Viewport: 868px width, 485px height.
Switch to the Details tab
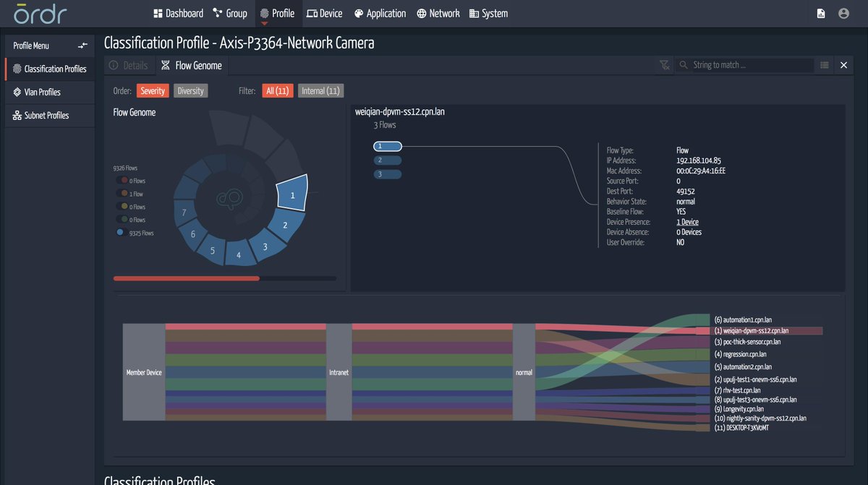click(x=129, y=64)
